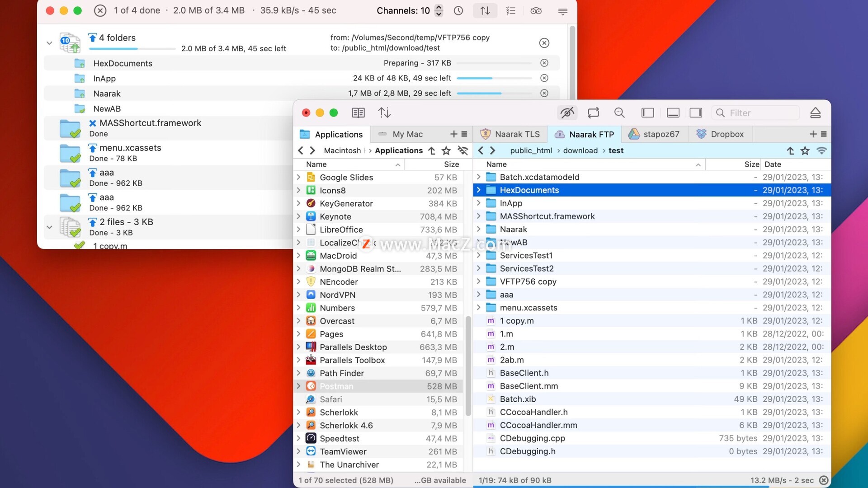Screen dimensions: 868x488
Task: Toggle the wifi connection icon in the right pane
Action: click(x=821, y=150)
